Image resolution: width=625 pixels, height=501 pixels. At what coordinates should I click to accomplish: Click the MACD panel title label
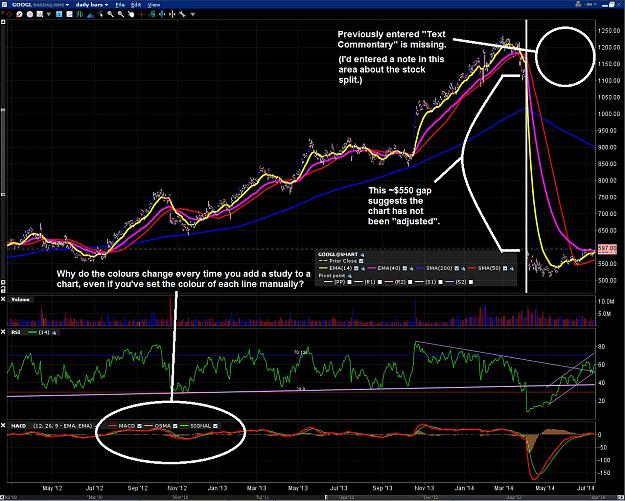pos(18,426)
